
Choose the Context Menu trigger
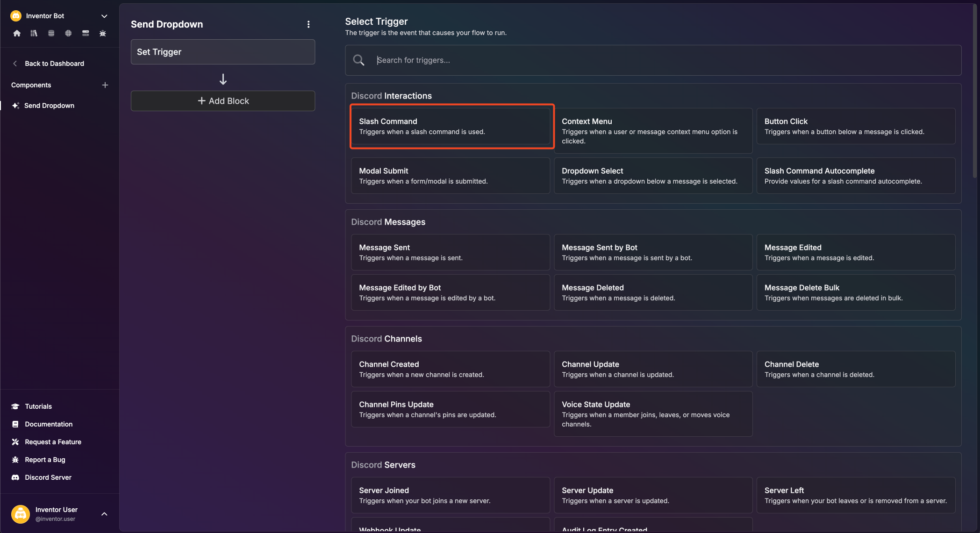point(653,131)
